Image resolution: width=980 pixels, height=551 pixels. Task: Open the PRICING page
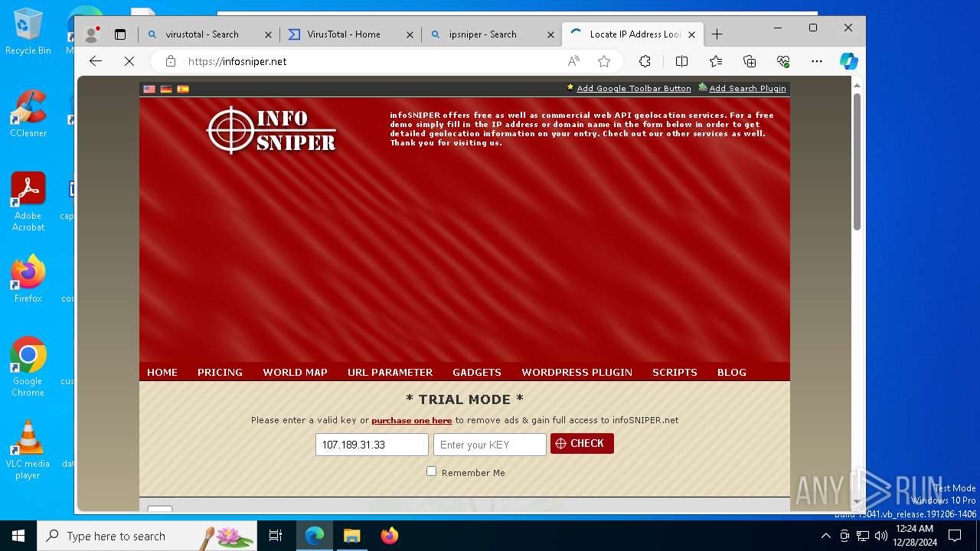point(220,372)
